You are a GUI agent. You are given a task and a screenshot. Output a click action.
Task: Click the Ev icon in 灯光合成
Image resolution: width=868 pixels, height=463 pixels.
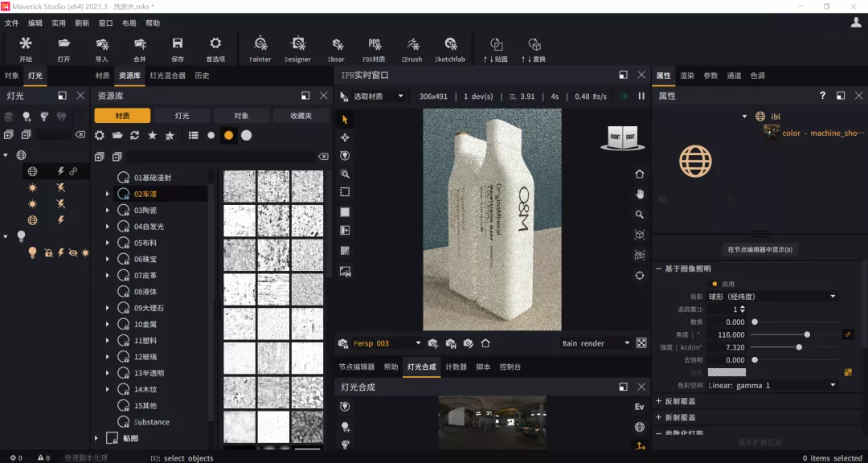(x=639, y=407)
